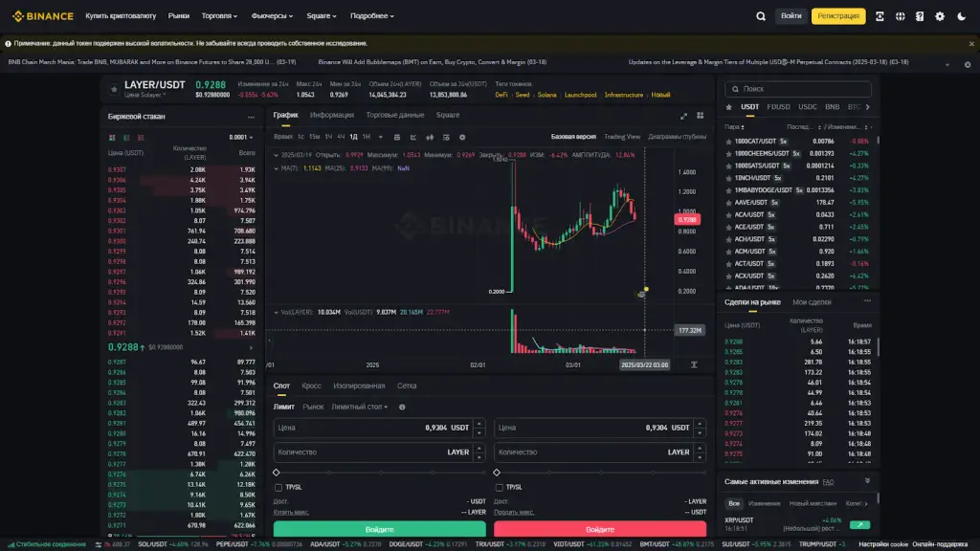Open more chart intervals dropdown arrow

click(381, 138)
